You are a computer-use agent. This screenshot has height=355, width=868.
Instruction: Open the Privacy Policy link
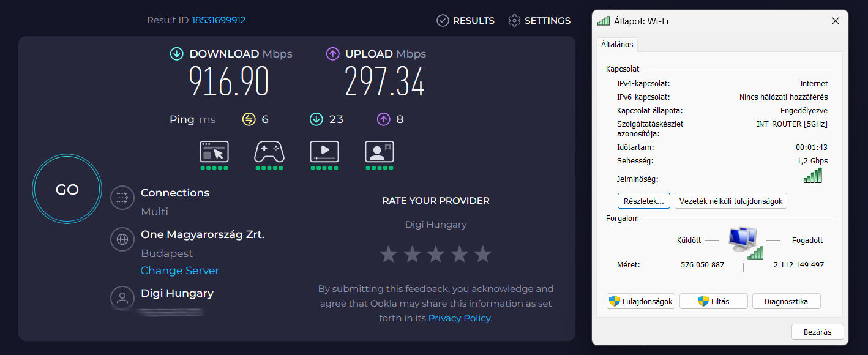click(459, 318)
